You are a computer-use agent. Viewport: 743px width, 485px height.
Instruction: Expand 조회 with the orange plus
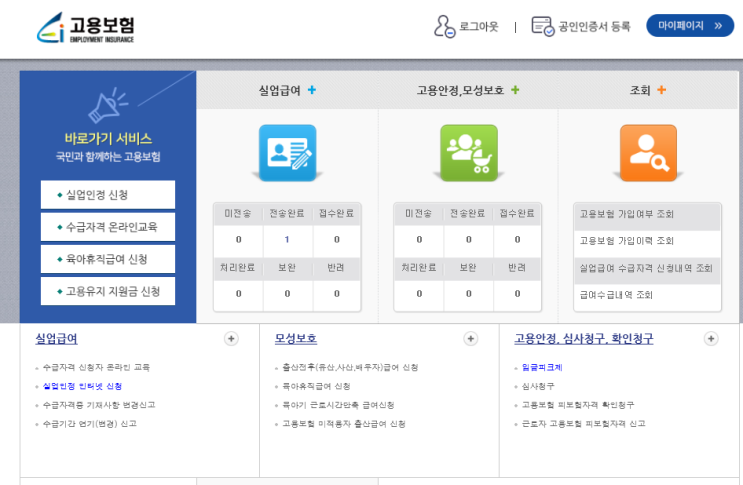coord(661,90)
